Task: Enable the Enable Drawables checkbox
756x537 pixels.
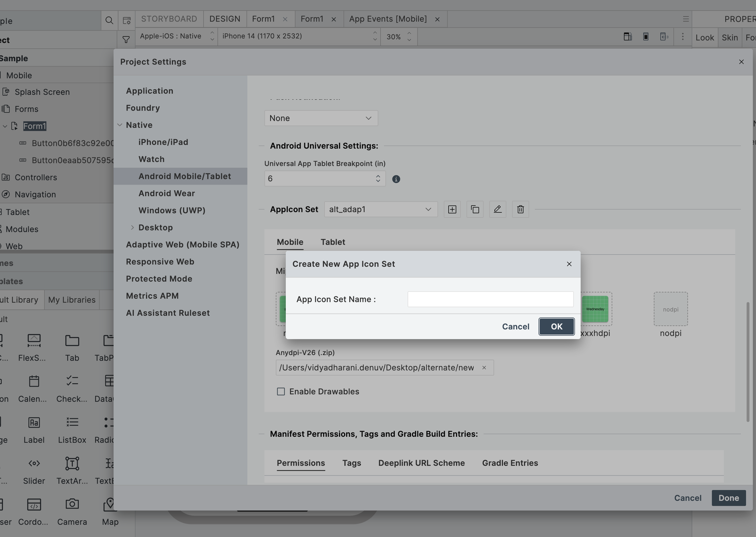Action: point(281,392)
